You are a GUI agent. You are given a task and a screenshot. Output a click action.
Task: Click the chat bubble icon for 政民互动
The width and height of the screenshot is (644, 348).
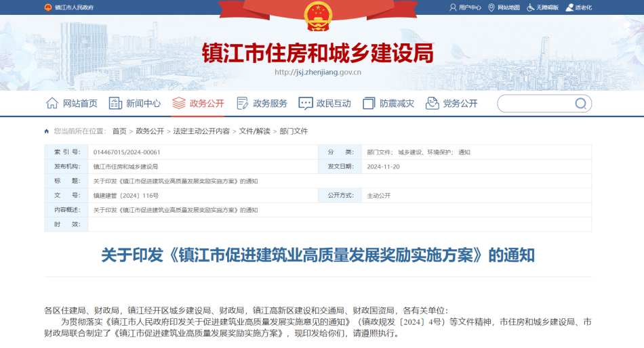(306, 104)
